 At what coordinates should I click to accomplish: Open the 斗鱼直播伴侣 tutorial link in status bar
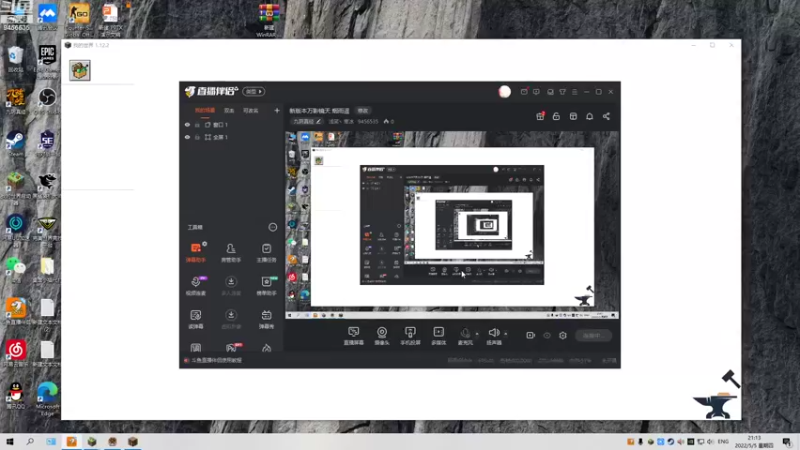click(216, 360)
